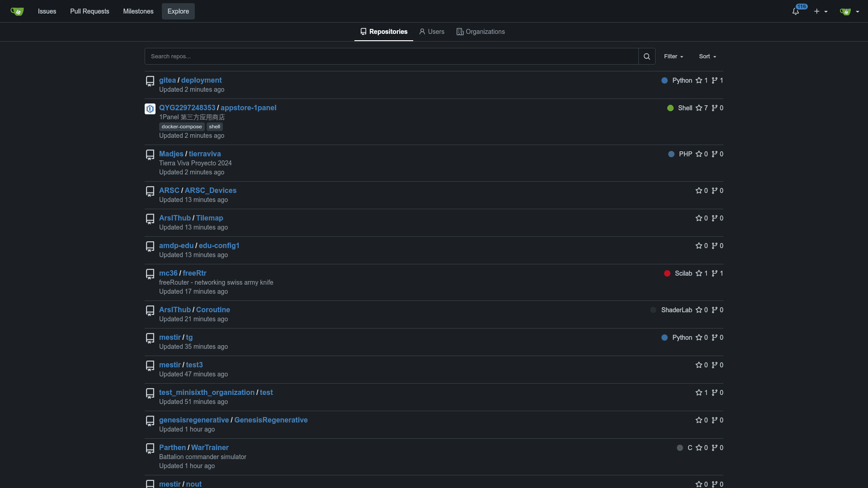The height and width of the screenshot is (488, 868).
Task: Open the user avatar profile menu
Action: pyautogui.click(x=849, y=11)
